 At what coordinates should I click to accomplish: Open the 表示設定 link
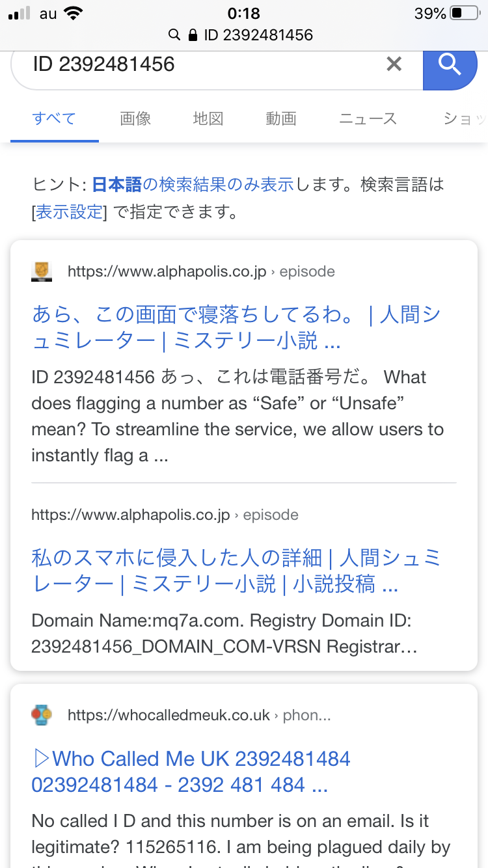coord(69,212)
